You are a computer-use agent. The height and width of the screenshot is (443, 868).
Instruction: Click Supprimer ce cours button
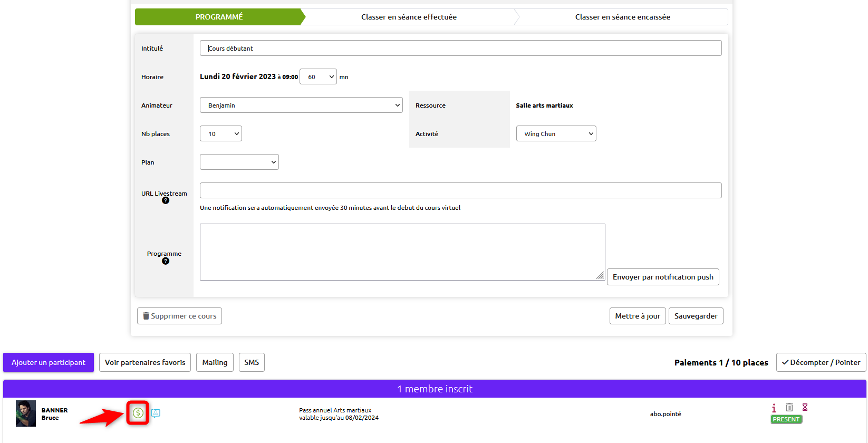[x=179, y=316]
